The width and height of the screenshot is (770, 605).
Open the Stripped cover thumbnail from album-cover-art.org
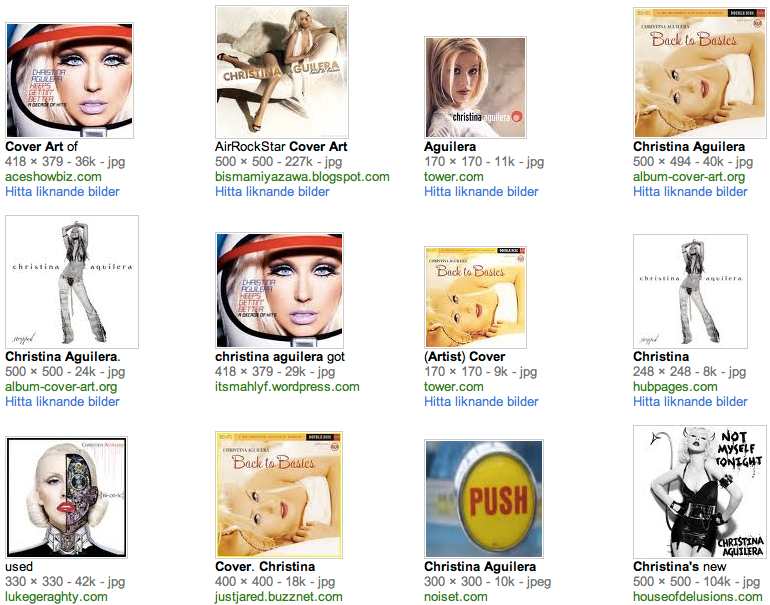pos(72,282)
